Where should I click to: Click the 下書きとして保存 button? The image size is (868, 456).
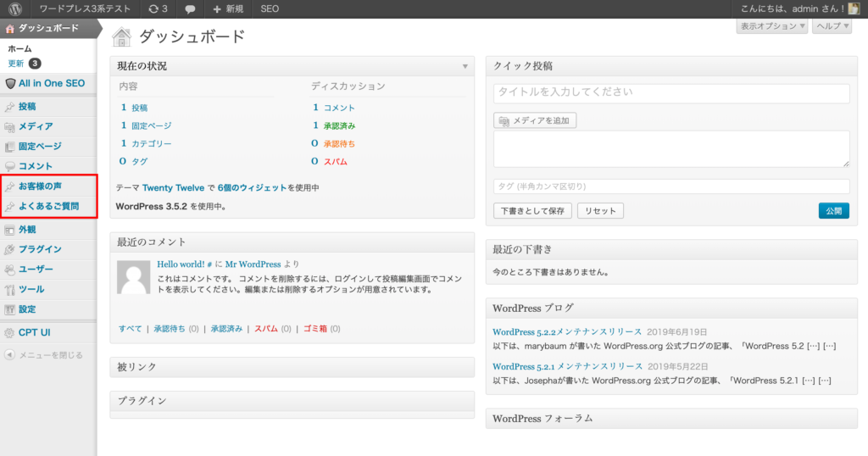pos(532,211)
